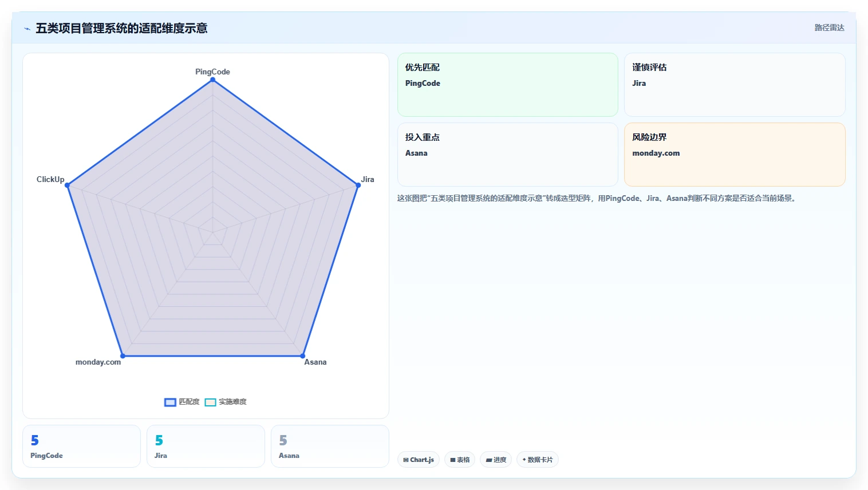The image size is (868, 490).
Task: Select the Jira score 5 stat card
Action: (x=206, y=446)
